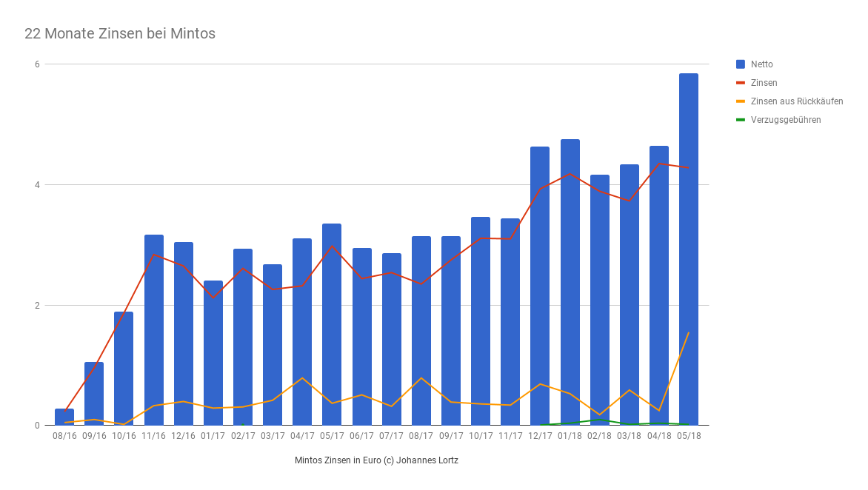868x490 pixels.
Task: Click the y-axis label '0'
Action: click(37, 426)
